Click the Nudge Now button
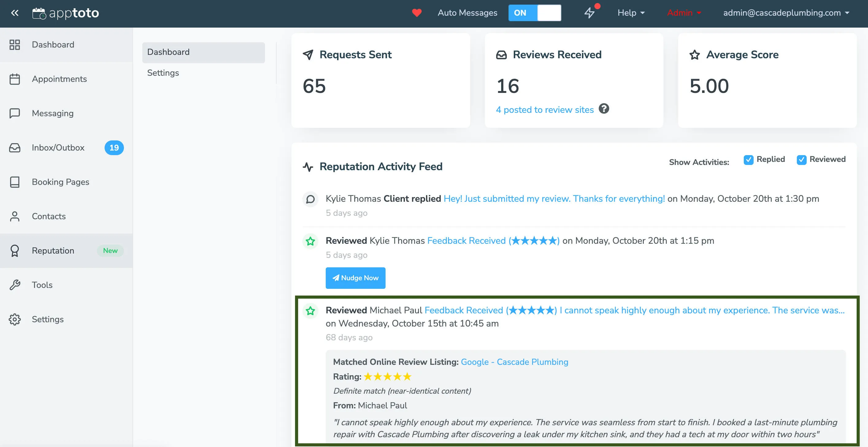The image size is (868, 447). (x=355, y=277)
